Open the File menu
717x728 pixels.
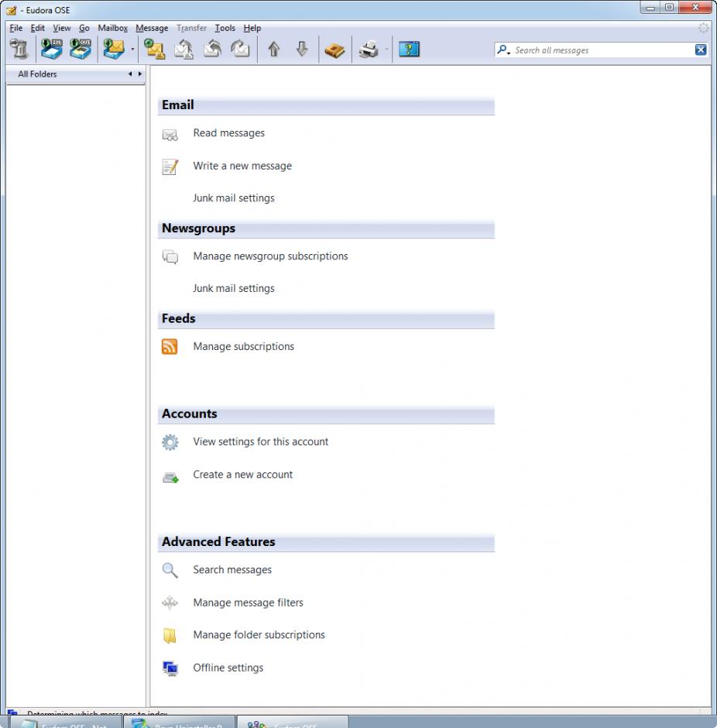[x=16, y=28]
